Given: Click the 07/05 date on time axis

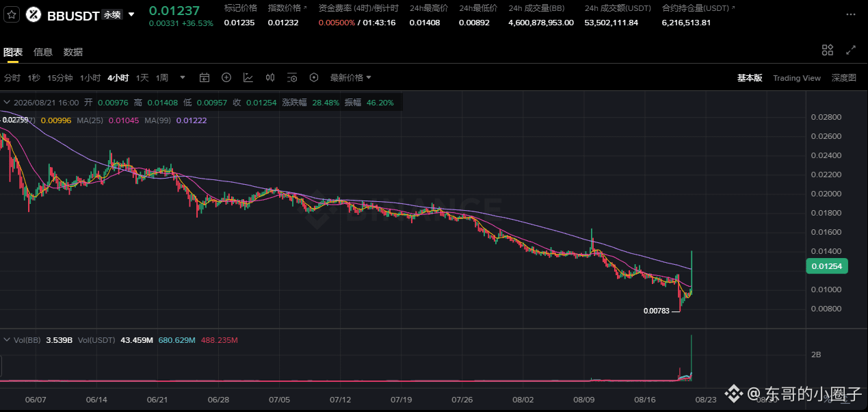Looking at the screenshot, I should pos(279,398).
